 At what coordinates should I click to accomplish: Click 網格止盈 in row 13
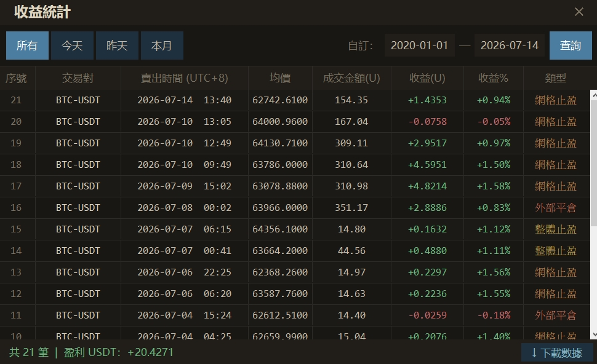pyautogui.click(x=556, y=272)
